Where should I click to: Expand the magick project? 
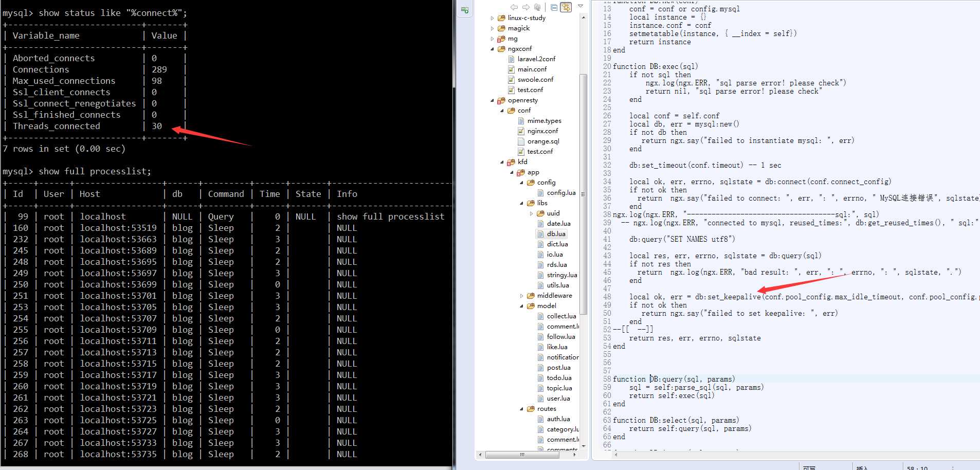click(x=492, y=28)
